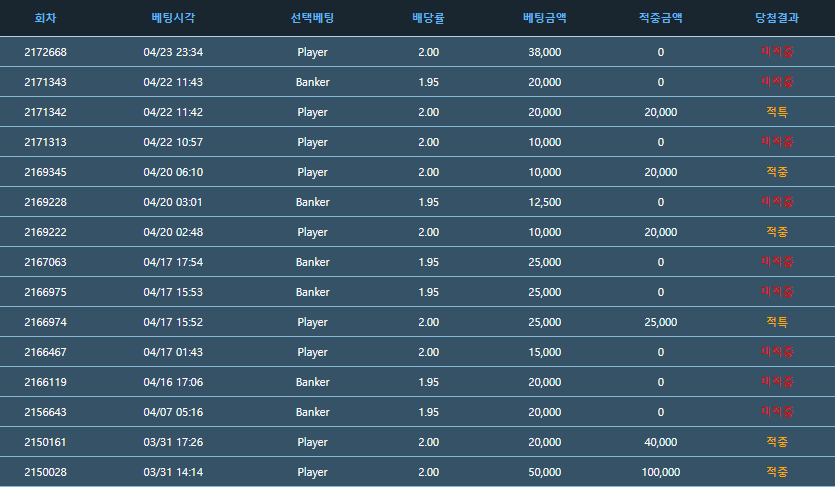Click the 12,500 bet amount
This screenshot has width=835, height=489.
click(544, 202)
